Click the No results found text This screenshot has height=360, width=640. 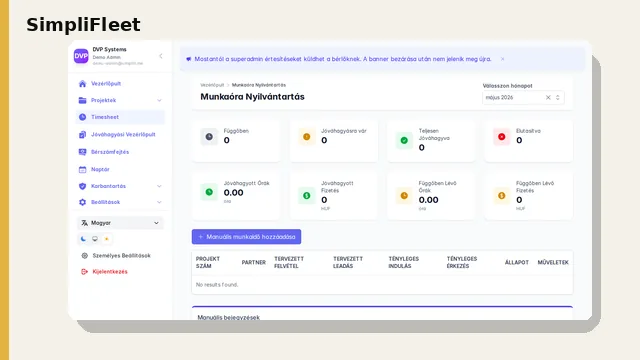(x=217, y=284)
